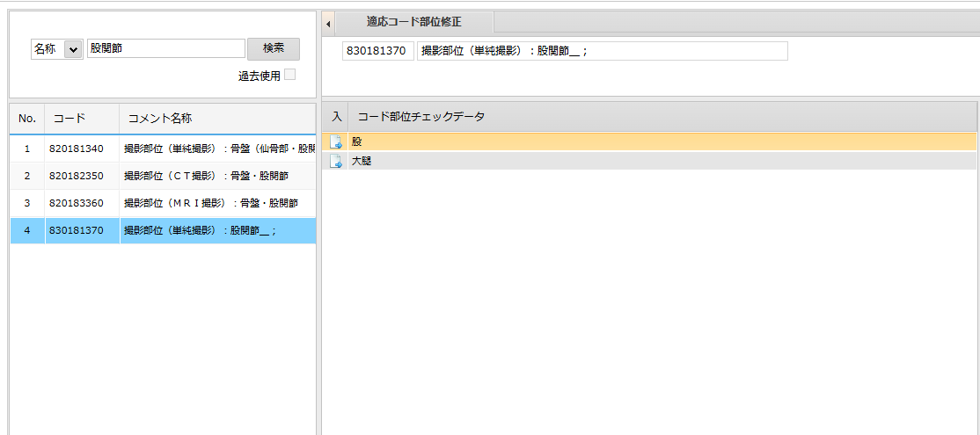Toggle the 過去使用 checkbox
980x435 pixels.
click(290, 75)
